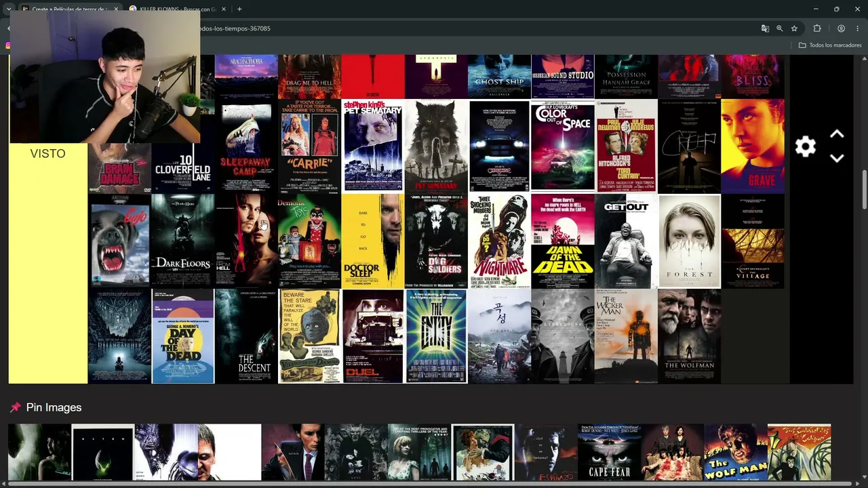Bookmark this page with the star icon
This screenshot has height=488, width=868.
click(x=794, y=28)
